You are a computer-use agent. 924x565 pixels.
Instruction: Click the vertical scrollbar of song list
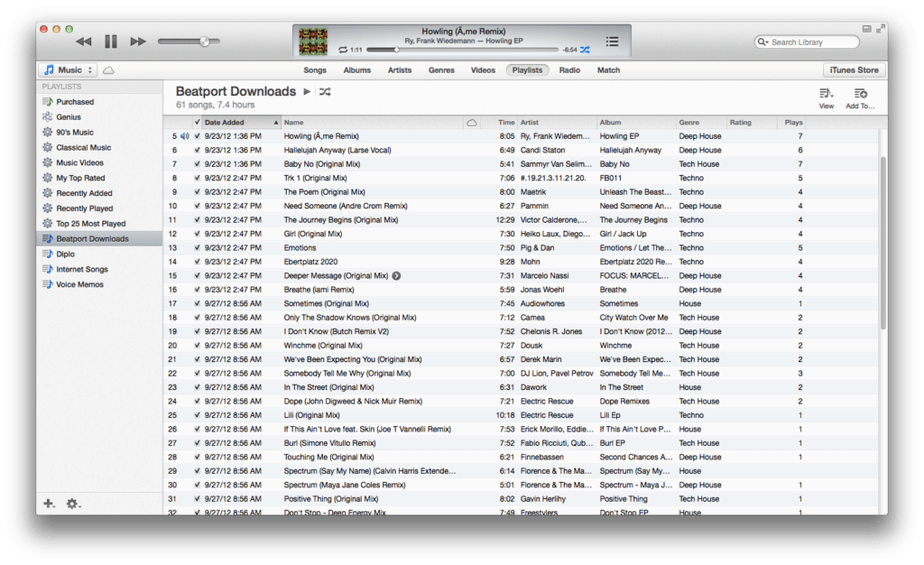tap(882, 244)
